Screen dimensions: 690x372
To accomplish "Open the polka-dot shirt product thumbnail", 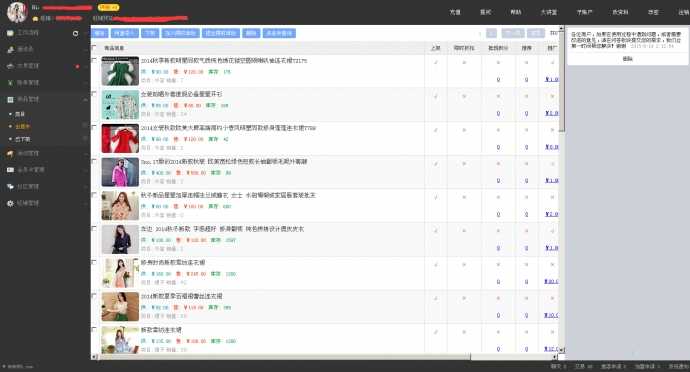I will coord(120,104).
